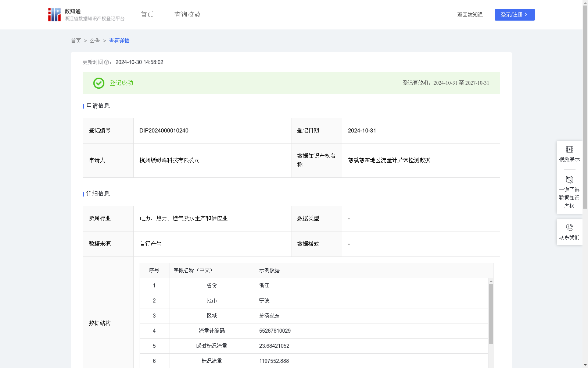Select data source value 自行产生
The height and width of the screenshot is (368, 588).
151,244
